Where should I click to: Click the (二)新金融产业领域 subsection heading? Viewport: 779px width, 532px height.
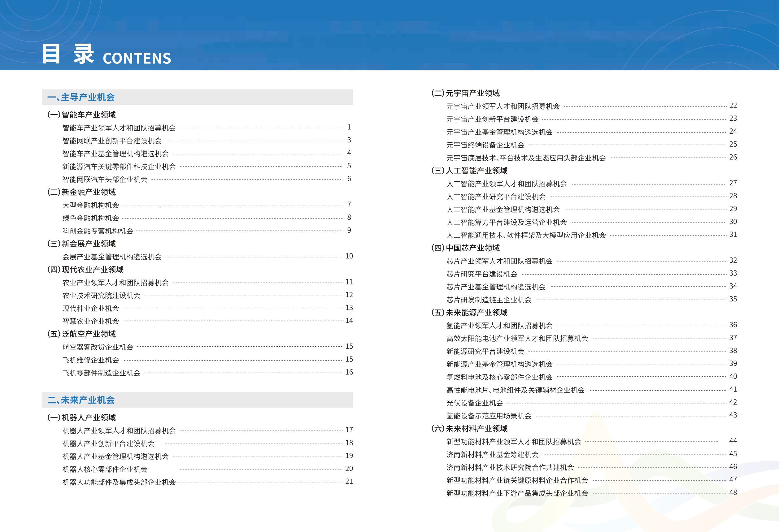(81, 192)
